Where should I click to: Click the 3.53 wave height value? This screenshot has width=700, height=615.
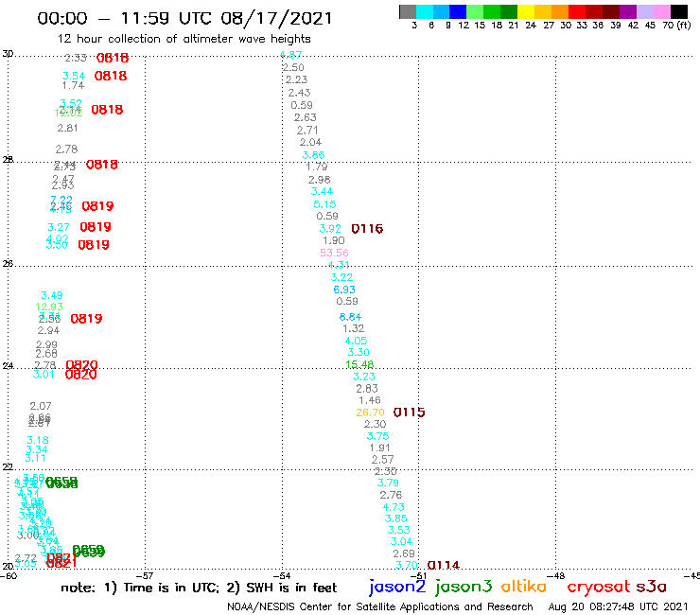pyautogui.click(x=398, y=530)
